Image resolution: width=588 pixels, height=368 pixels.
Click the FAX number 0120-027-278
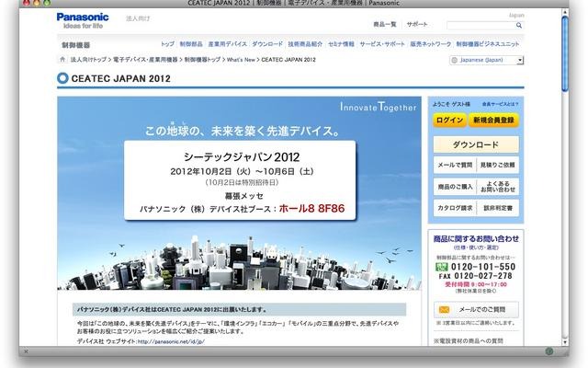pos(483,276)
